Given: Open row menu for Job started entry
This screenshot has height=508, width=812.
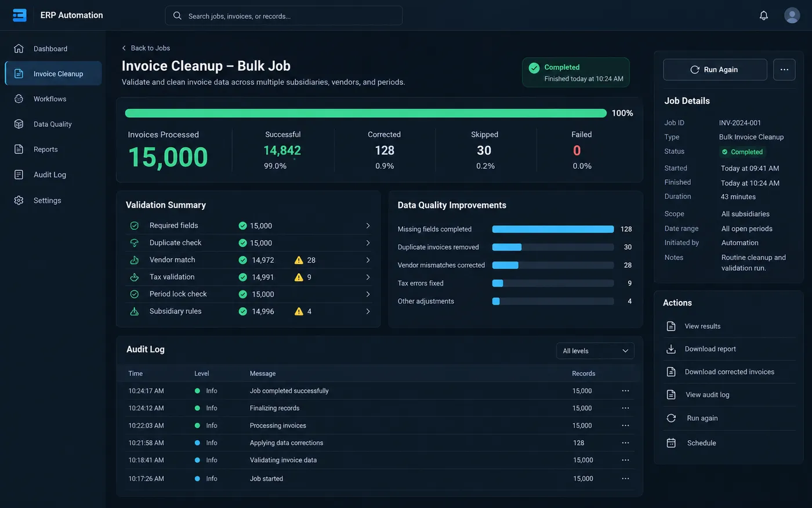Looking at the screenshot, I should pyautogui.click(x=625, y=478).
